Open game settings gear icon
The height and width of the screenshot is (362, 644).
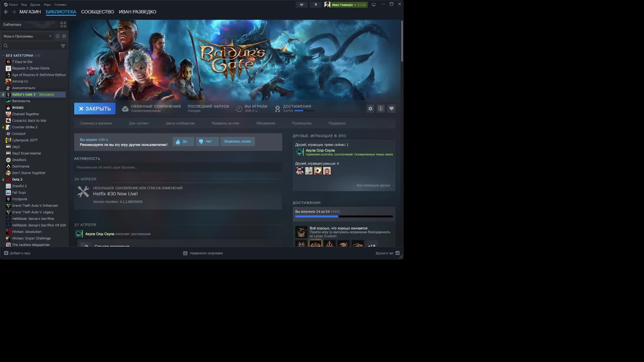click(370, 109)
